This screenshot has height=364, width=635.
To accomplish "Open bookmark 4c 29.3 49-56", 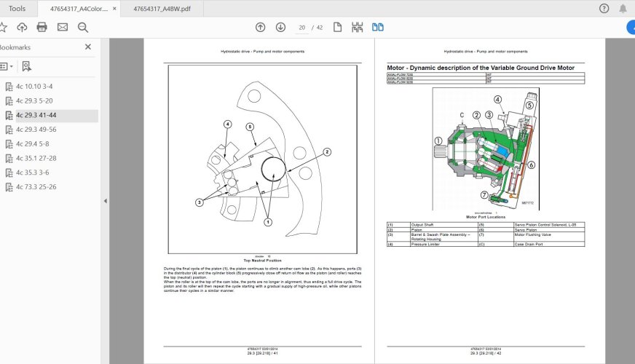I will click(36, 130).
